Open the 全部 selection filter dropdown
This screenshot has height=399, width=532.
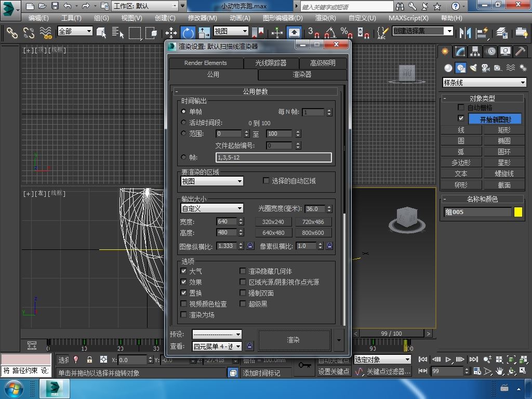[75, 31]
